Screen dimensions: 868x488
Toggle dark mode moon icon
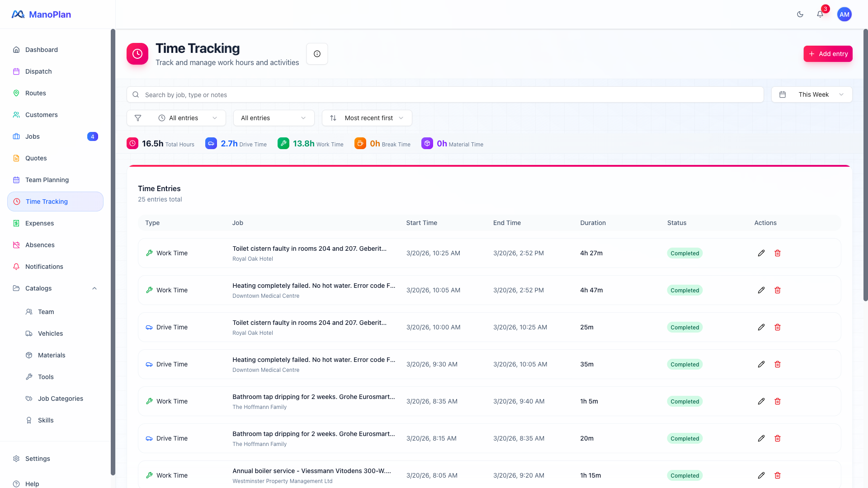point(800,14)
